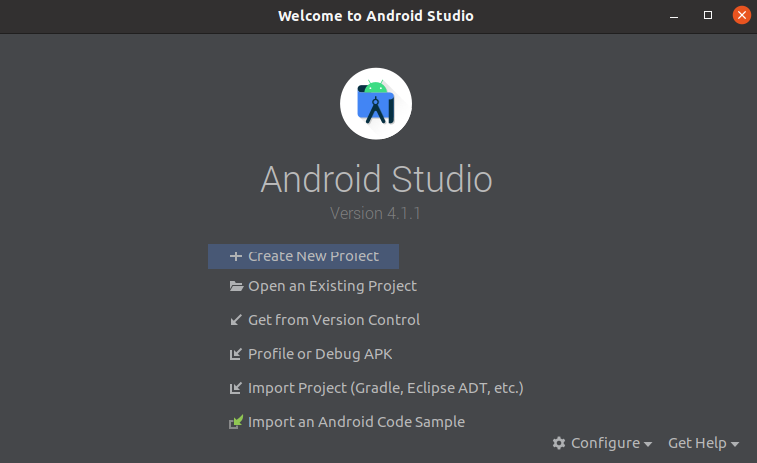Click the Android Studio logo

pos(376,103)
